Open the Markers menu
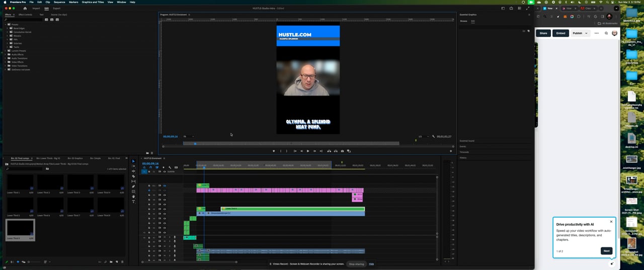Image resolution: width=644 pixels, height=270 pixels. pos(73,2)
